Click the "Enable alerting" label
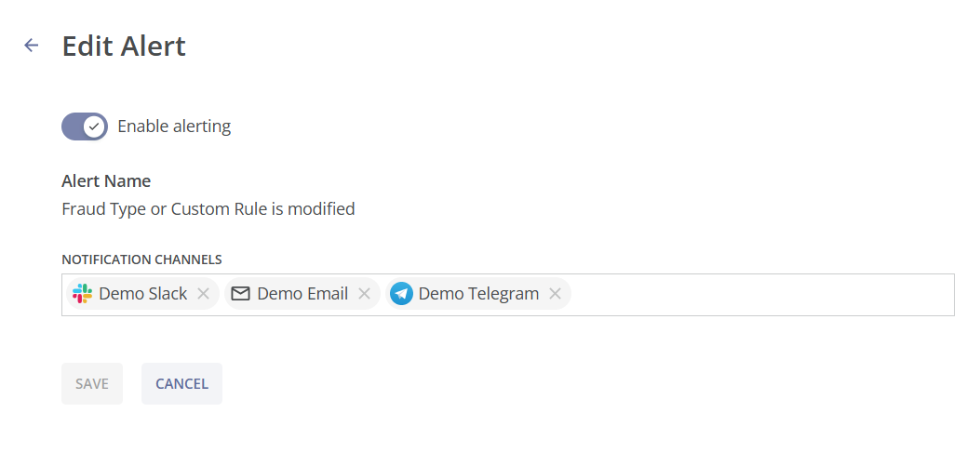The width and height of the screenshot is (980, 466). pyautogui.click(x=174, y=126)
